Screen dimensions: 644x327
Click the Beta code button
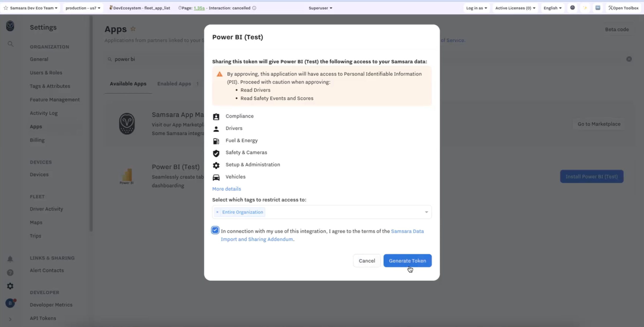617,29
